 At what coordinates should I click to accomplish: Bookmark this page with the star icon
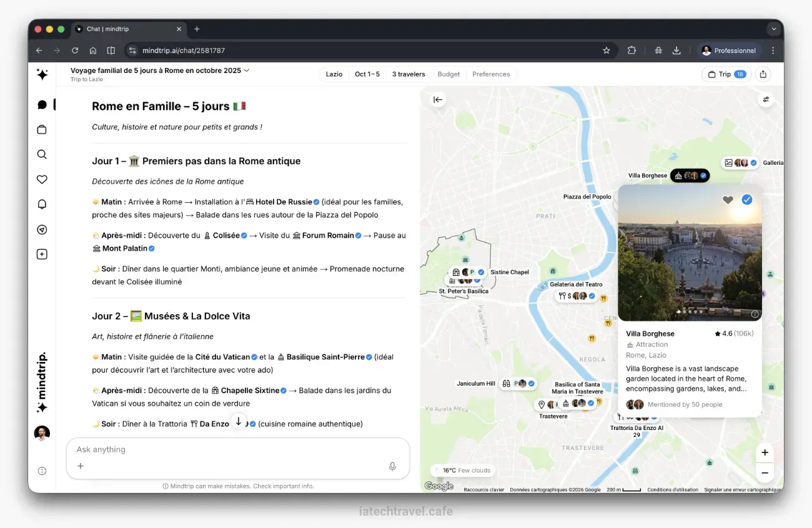606,51
